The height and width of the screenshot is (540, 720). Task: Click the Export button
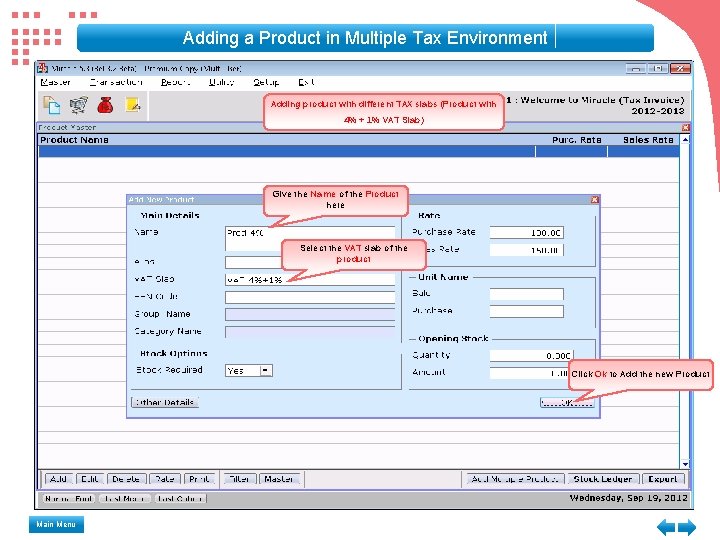663,479
